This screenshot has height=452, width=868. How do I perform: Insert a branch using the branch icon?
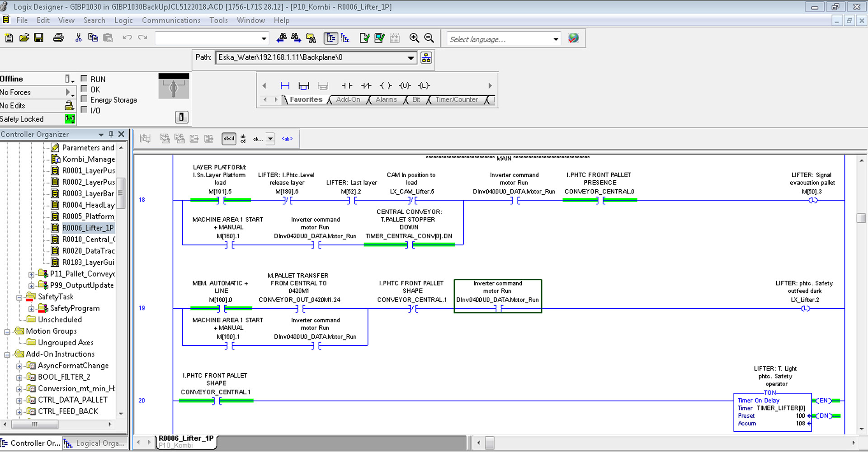[x=304, y=86]
